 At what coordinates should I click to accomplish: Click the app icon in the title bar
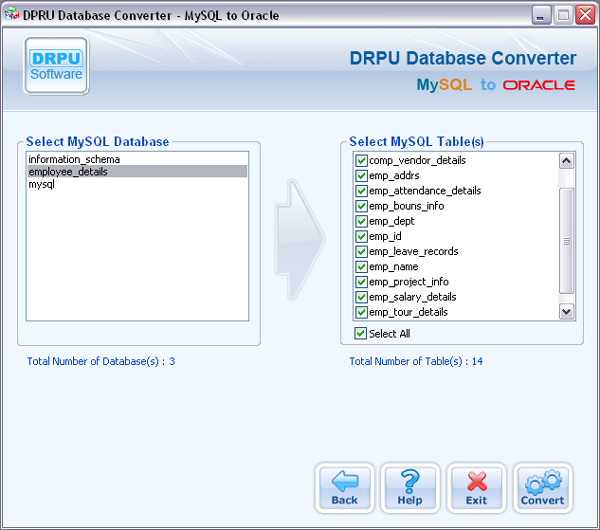tap(11, 15)
